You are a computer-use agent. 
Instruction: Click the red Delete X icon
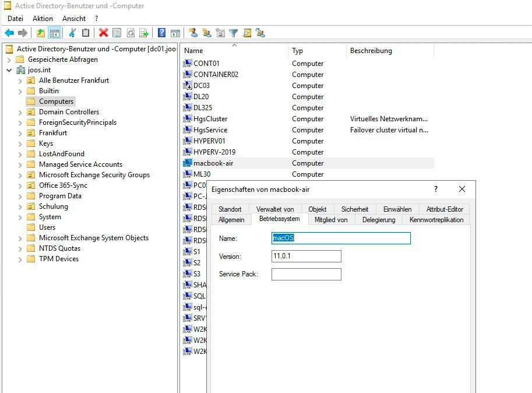click(x=104, y=33)
